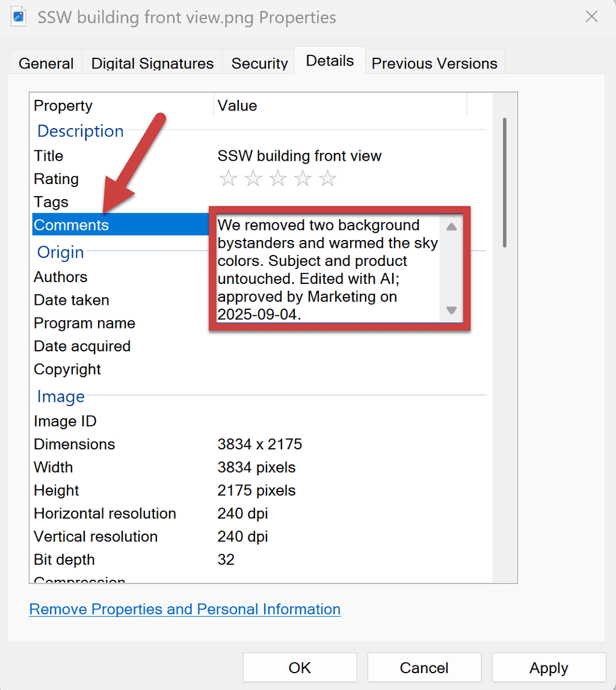Viewport: 616px width, 690px height.
Task: Click the scroll up arrow in the Comments box
Action: pyautogui.click(x=451, y=227)
